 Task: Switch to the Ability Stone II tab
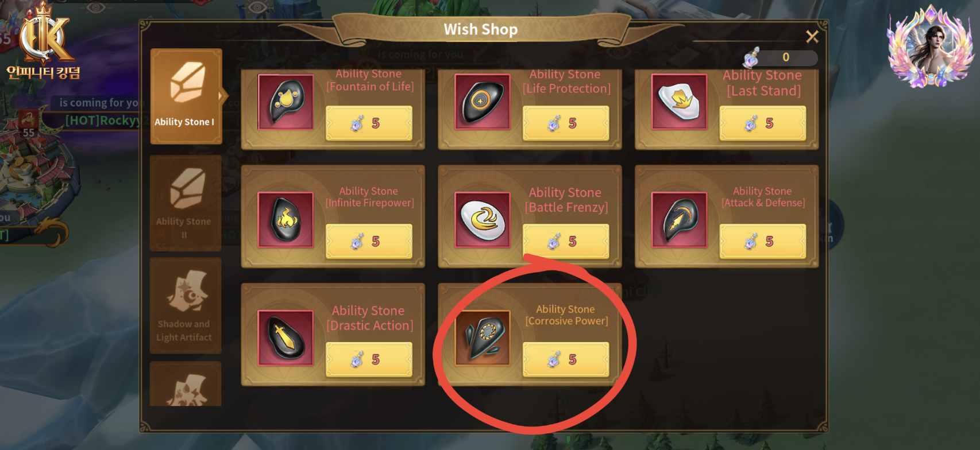pos(186,203)
